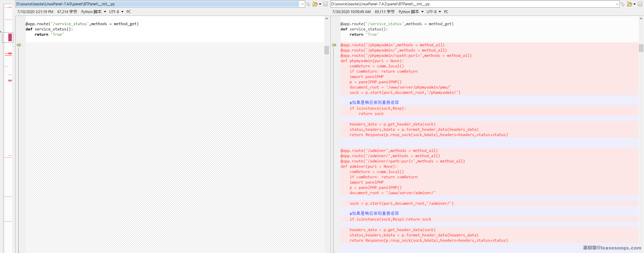Expand the right file path history dropdown
Viewport: 644px width, 253px height.
pyautogui.click(x=617, y=4)
